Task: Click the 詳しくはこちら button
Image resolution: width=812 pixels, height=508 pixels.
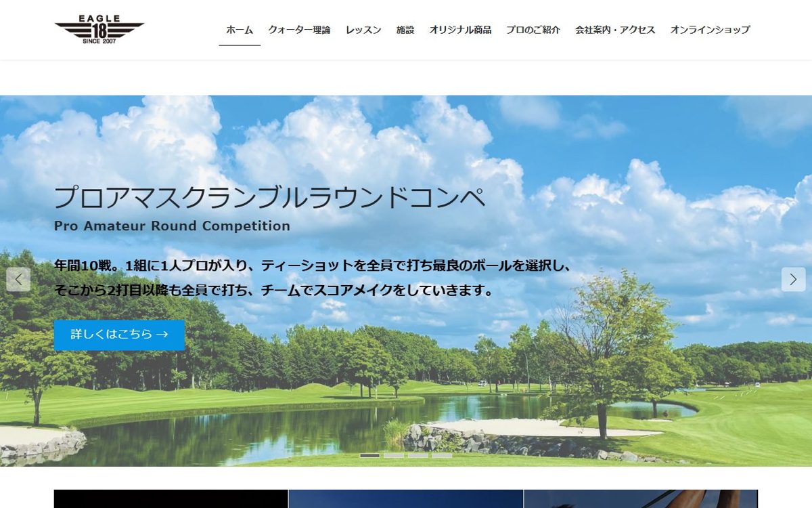Action: tap(119, 335)
